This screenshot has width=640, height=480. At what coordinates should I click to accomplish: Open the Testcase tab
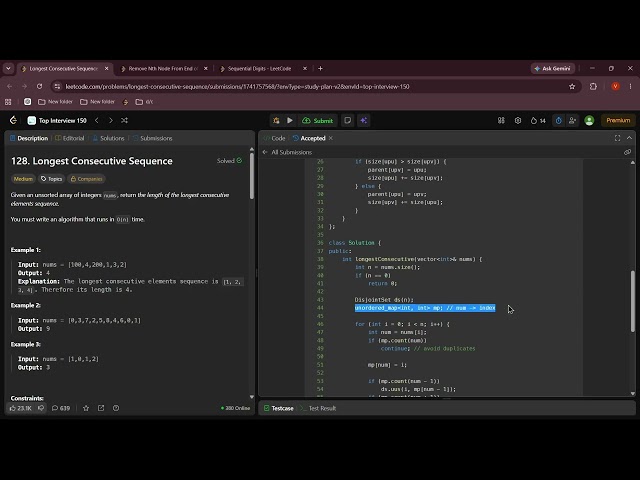tap(278, 408)
